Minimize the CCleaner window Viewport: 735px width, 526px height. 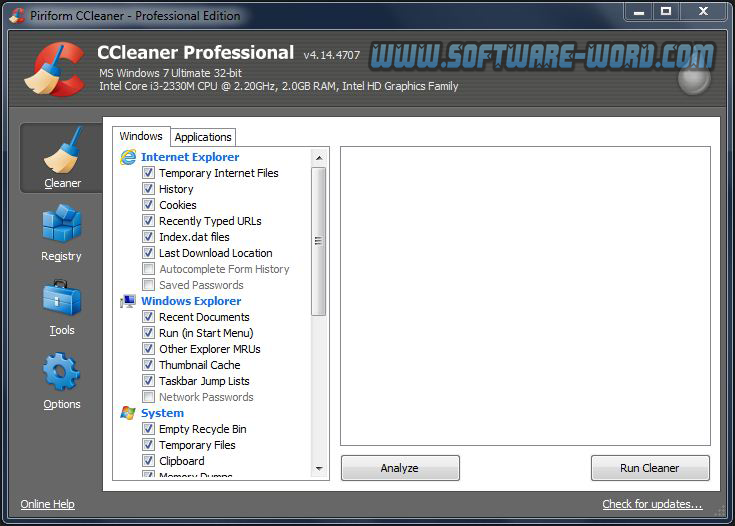(638, 12)
